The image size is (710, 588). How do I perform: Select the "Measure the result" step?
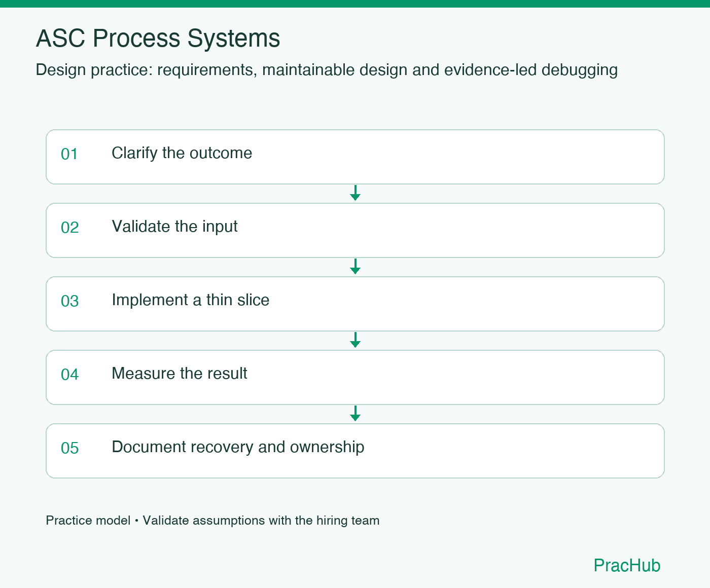click(x=355, y=377)
